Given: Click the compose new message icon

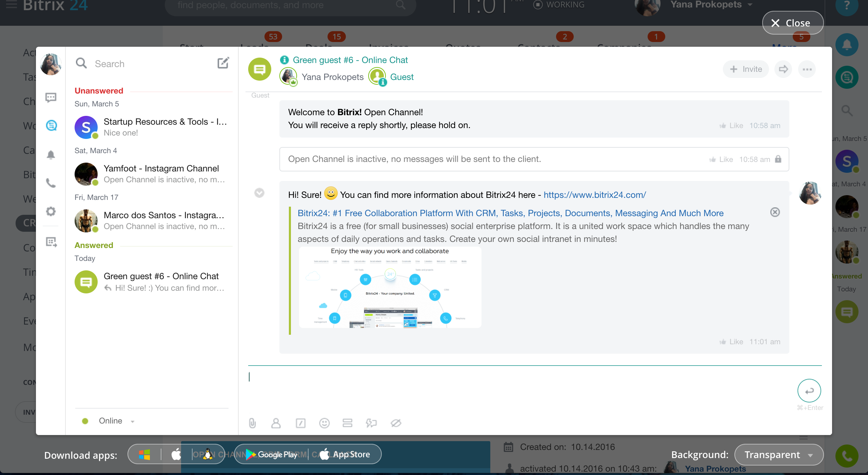Looking at the screenshot, I should [223, 63].
